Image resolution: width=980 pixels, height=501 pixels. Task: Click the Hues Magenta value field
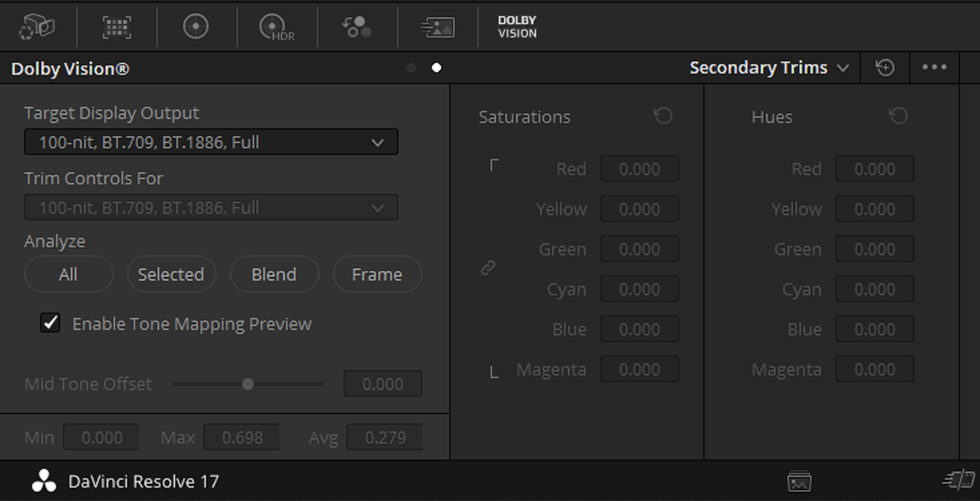875,369
